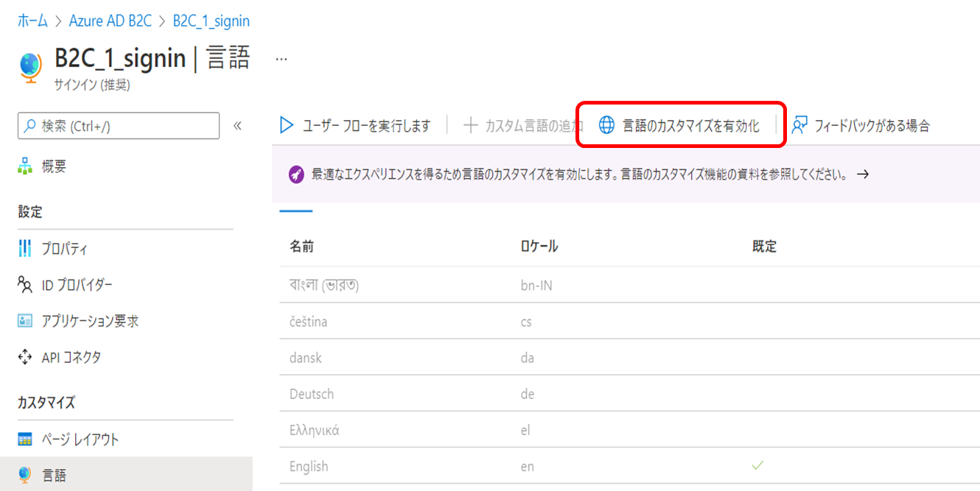This screenshot has width=980, height=491.
Task: Click フィードバックがある場合 button
Action: coord(861,126)
